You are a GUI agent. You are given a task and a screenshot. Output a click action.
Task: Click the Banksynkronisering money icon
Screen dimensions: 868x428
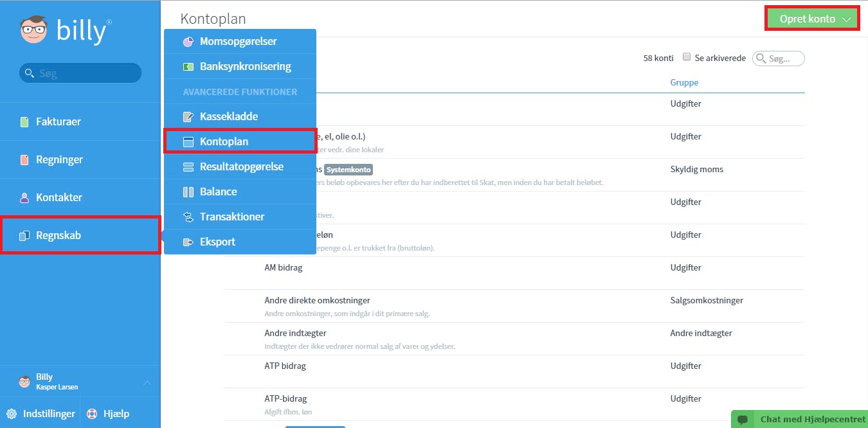coord(188,67)
